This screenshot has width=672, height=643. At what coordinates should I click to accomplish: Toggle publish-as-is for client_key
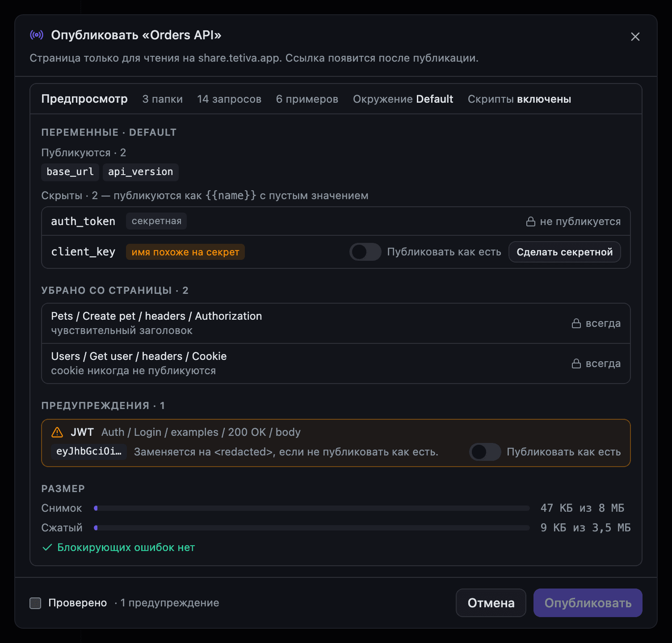(365, 252)
